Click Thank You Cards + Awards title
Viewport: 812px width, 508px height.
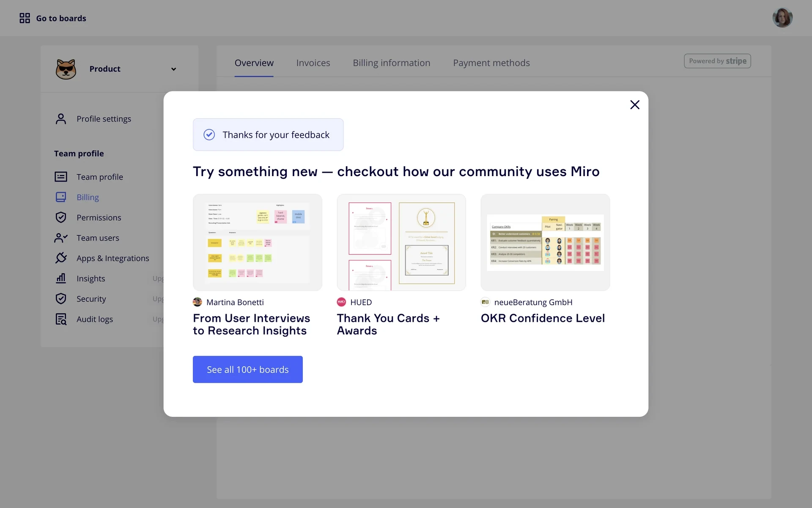click(388, 324)
